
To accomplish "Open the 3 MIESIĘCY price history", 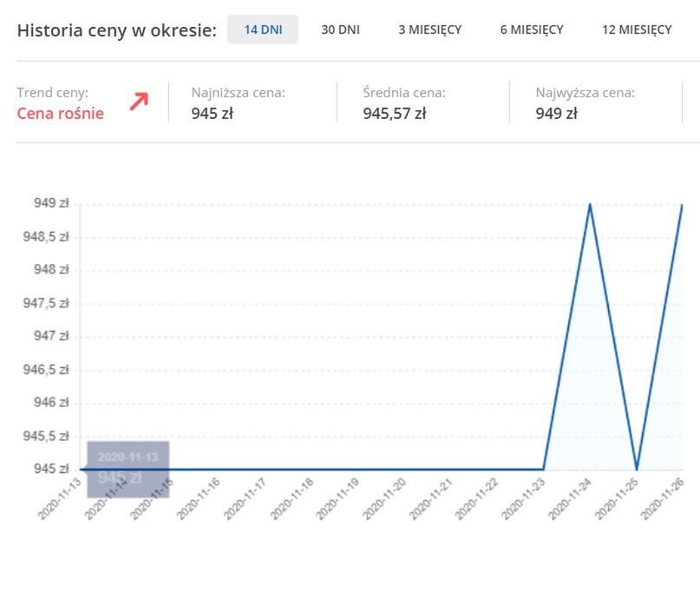I will (430, 30).
